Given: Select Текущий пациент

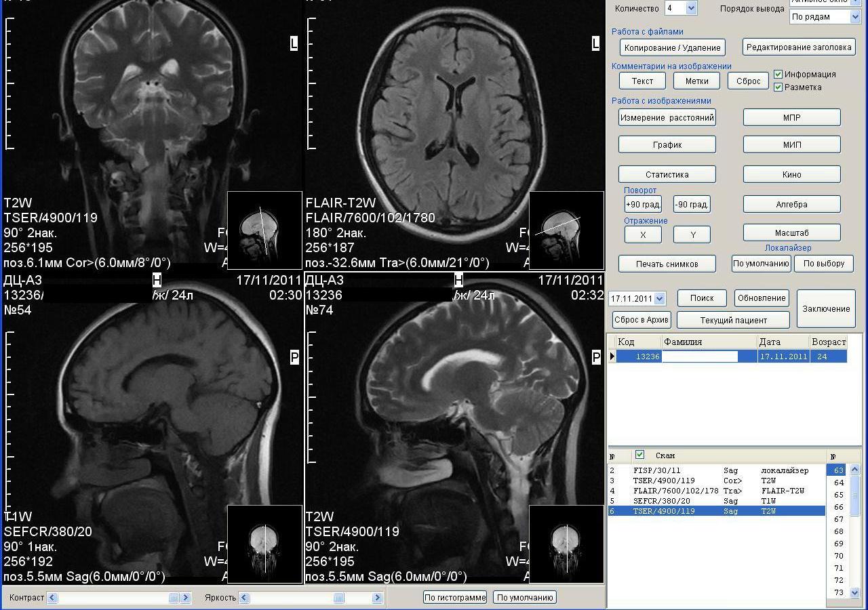Looking at the screenshot, I should [x=733, y=320].
